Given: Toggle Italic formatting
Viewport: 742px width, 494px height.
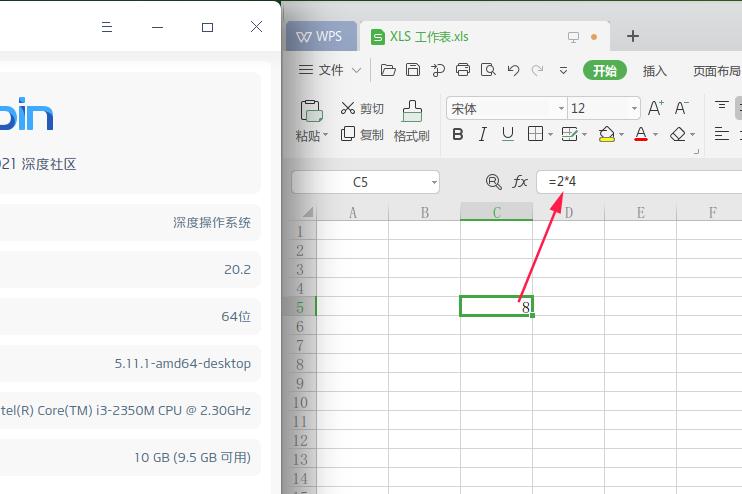Looking at the screenshot, I should [483, 134].
